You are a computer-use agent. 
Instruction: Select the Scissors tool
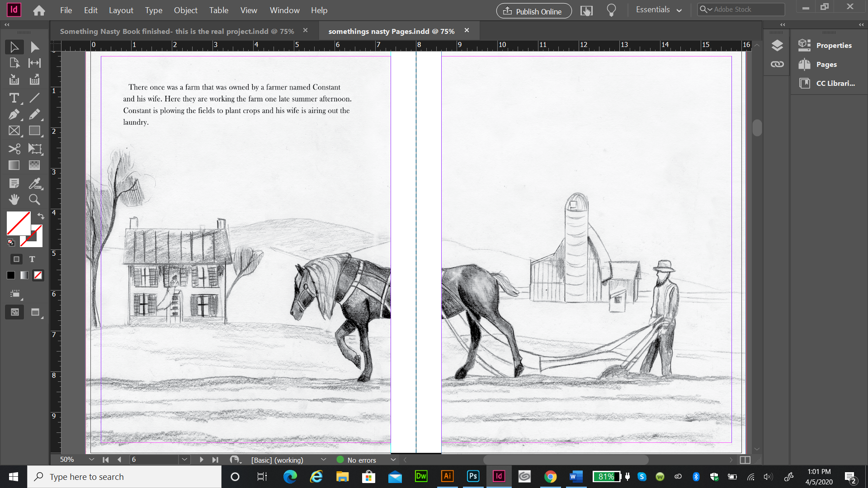coord(14,149)
